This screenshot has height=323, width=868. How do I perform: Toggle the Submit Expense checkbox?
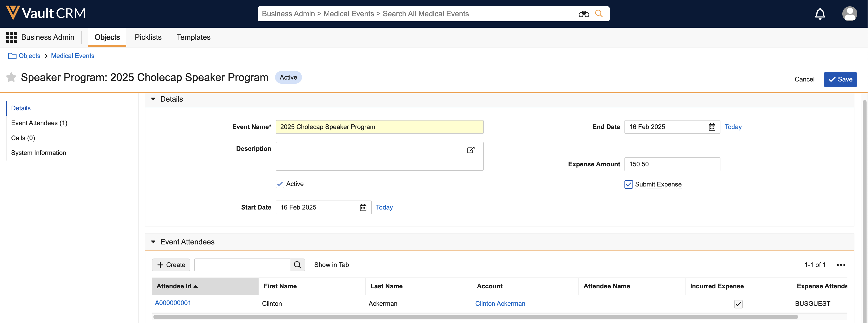628,185
